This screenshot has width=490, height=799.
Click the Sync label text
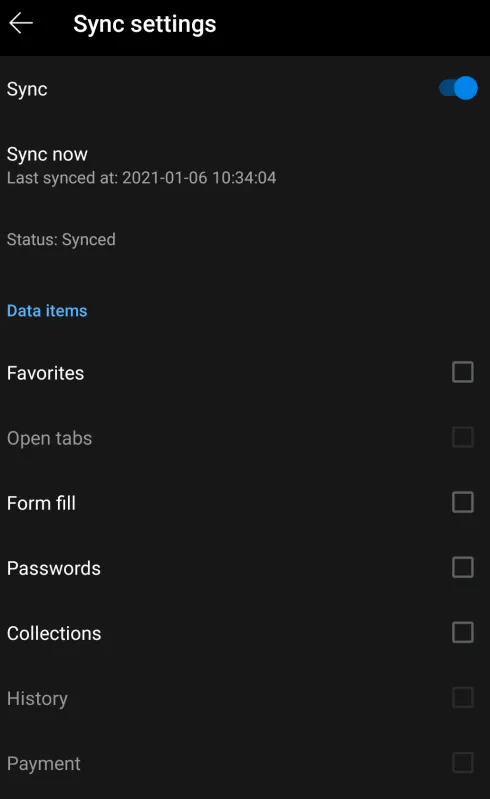pos(27,90)
